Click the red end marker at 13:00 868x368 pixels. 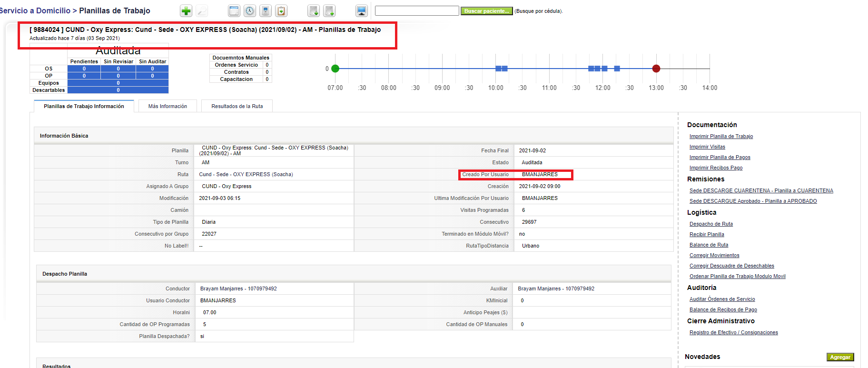(x=656, y=69)
